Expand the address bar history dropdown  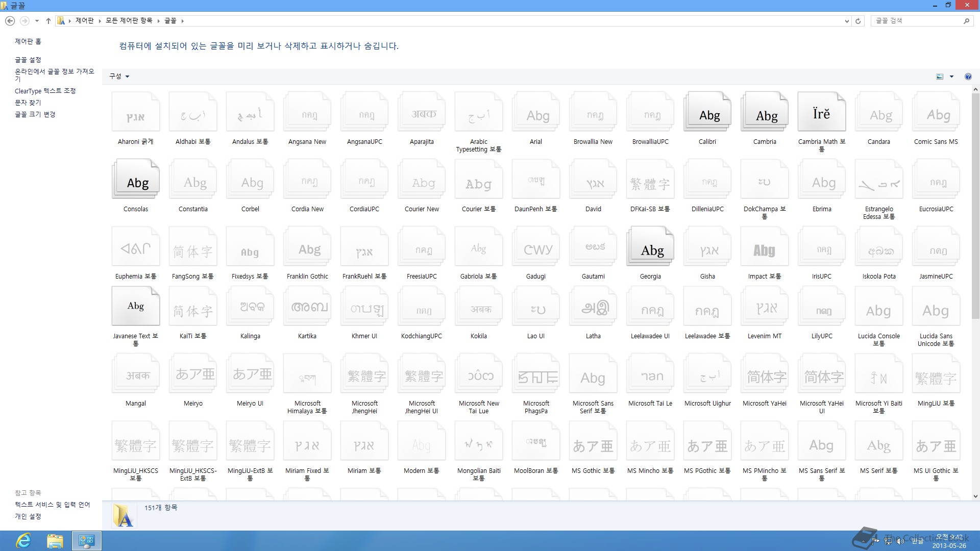847,21
